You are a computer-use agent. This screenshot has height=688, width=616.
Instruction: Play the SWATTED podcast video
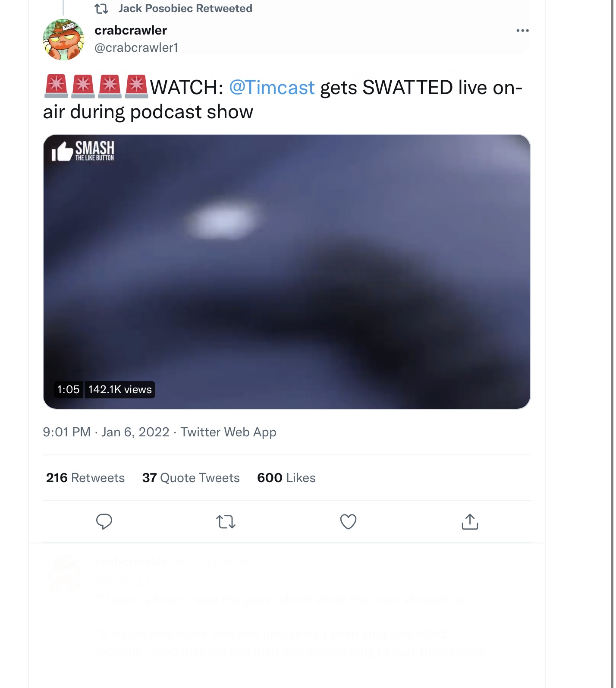click(x=287, y=271)
